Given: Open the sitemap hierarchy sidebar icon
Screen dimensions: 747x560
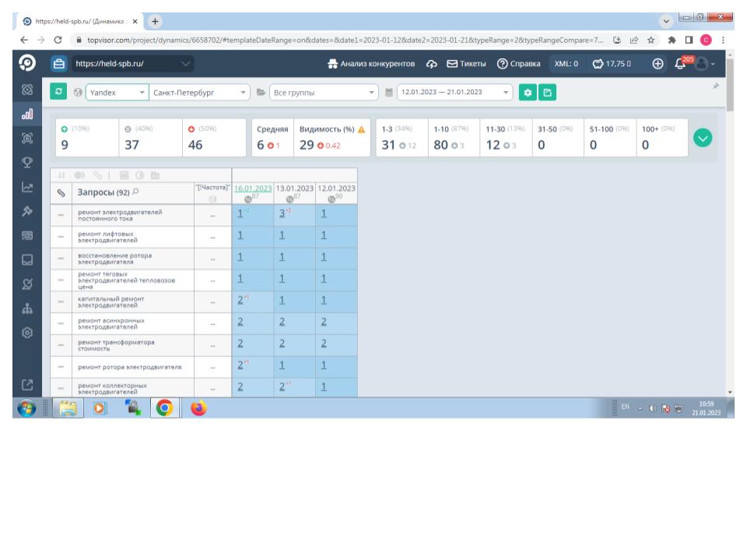Looking at the screenshot, I should 27,309.
